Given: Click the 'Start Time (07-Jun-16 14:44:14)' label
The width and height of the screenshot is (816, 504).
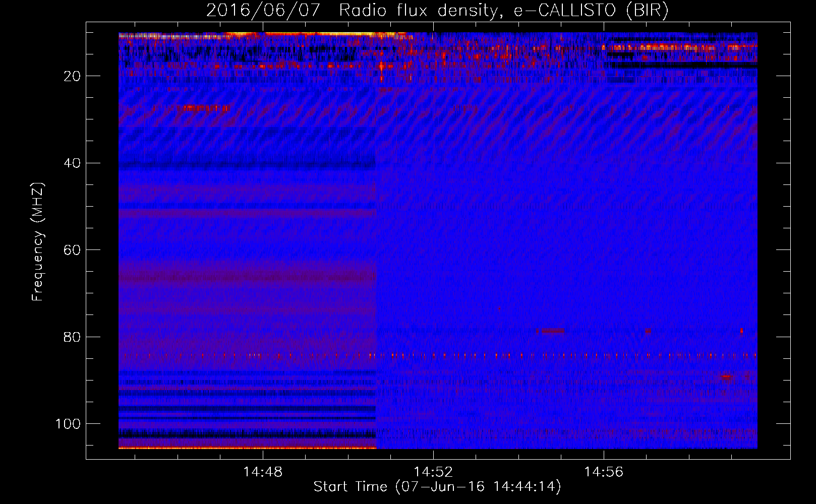Looking at the screenshot, I should coord(437,487).
